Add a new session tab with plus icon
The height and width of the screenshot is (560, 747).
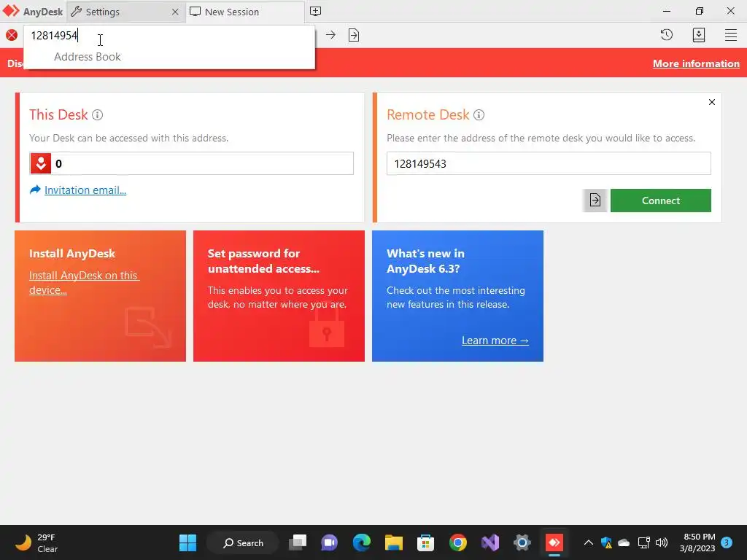pyautogui.click(x=315, y=12)
